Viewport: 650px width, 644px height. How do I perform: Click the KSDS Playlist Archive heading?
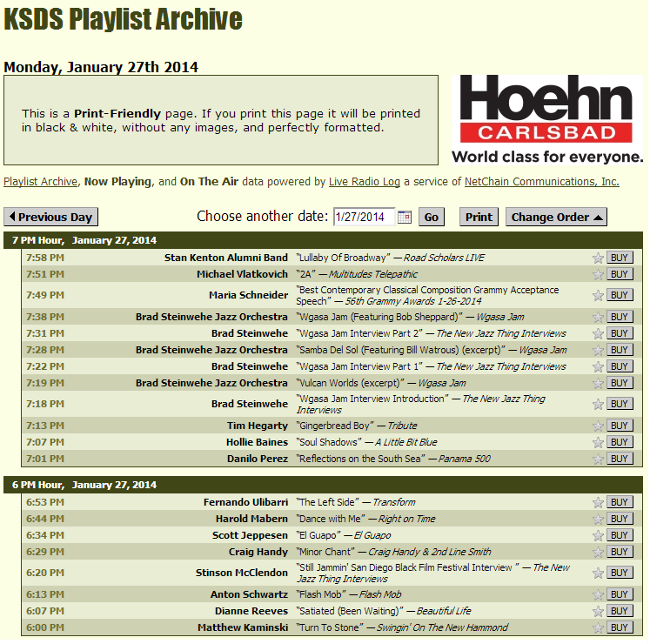(x=123, y=19)
